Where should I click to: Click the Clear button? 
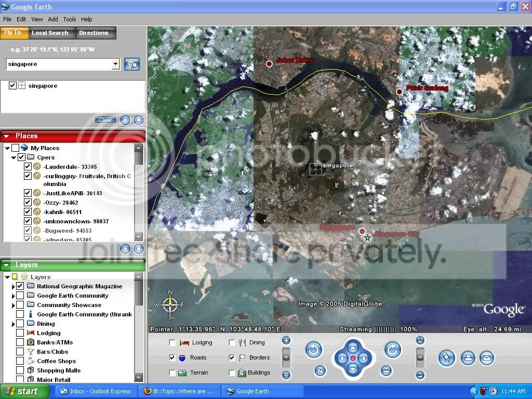(x=105, y=120)
